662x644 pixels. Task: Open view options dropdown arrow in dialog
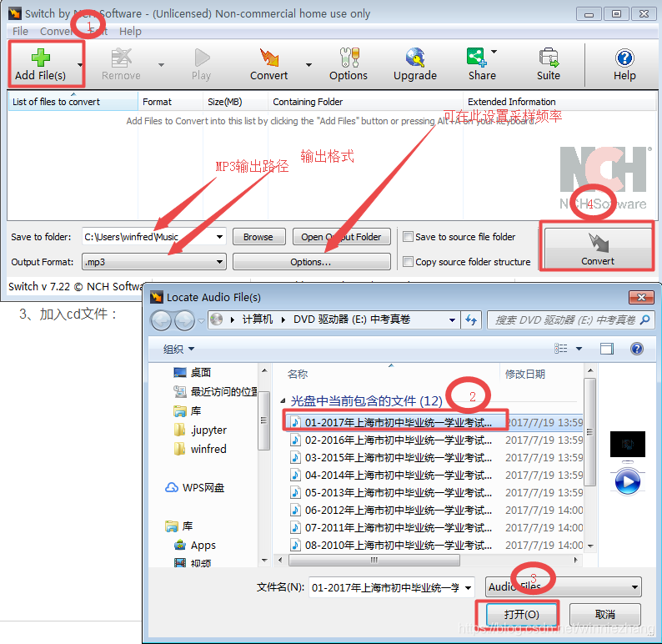coord(579,349)
